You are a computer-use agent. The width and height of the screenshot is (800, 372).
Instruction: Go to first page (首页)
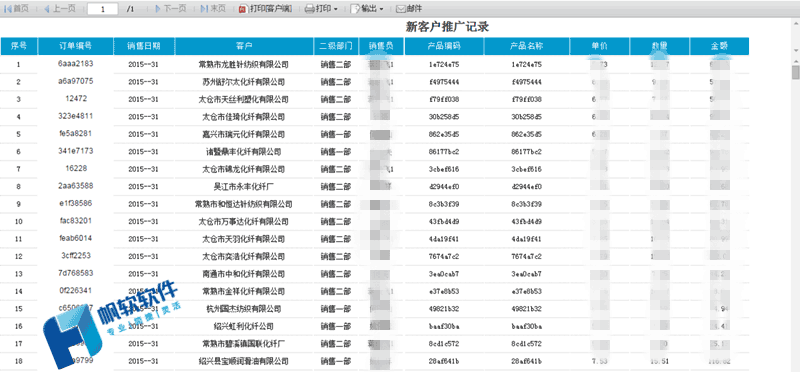(16, 9)
